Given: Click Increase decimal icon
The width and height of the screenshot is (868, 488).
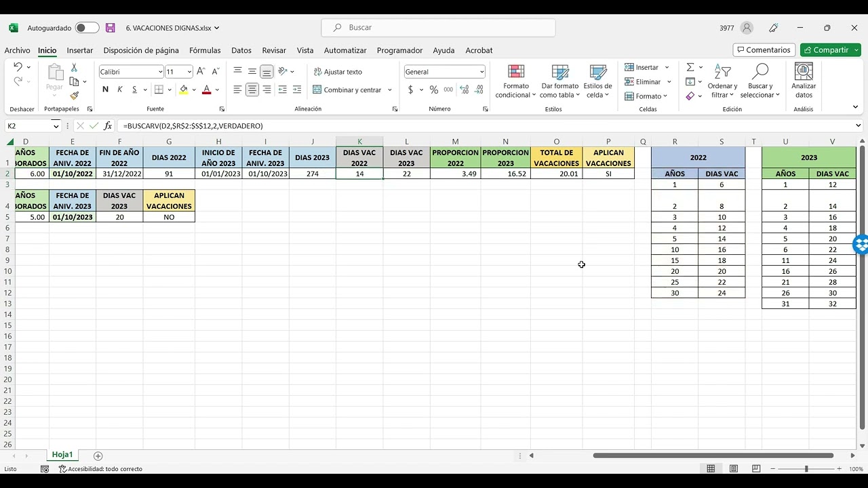Looking at the screenshot, I should (465, 89).
